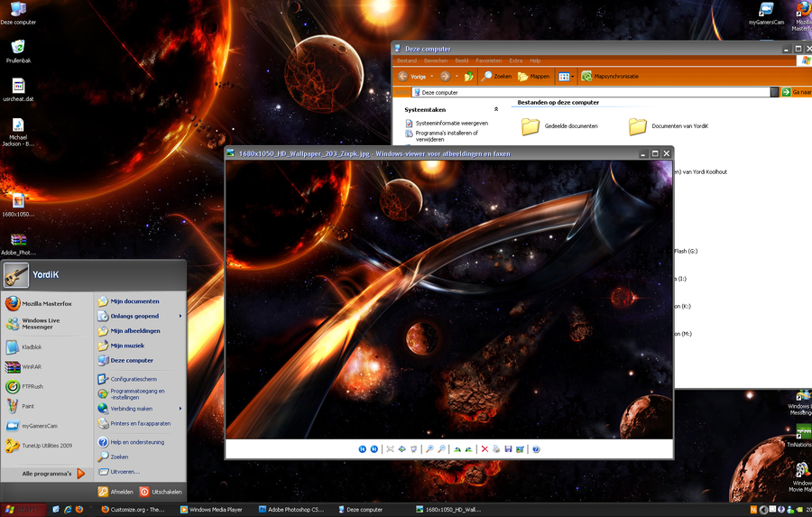Switch to Windows Media Player taskbar button
Image resolution: width=812 pixels, height=517 pixels.
pos(211,510)
